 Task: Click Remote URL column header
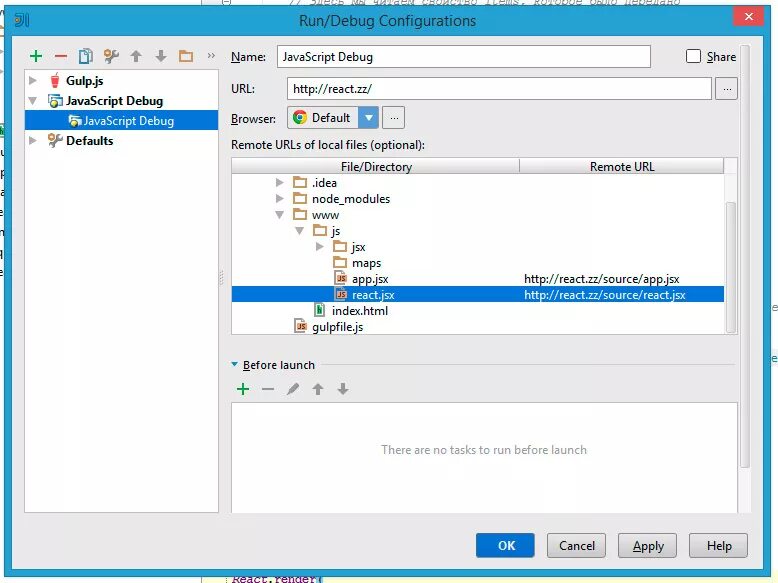point(622,167)
